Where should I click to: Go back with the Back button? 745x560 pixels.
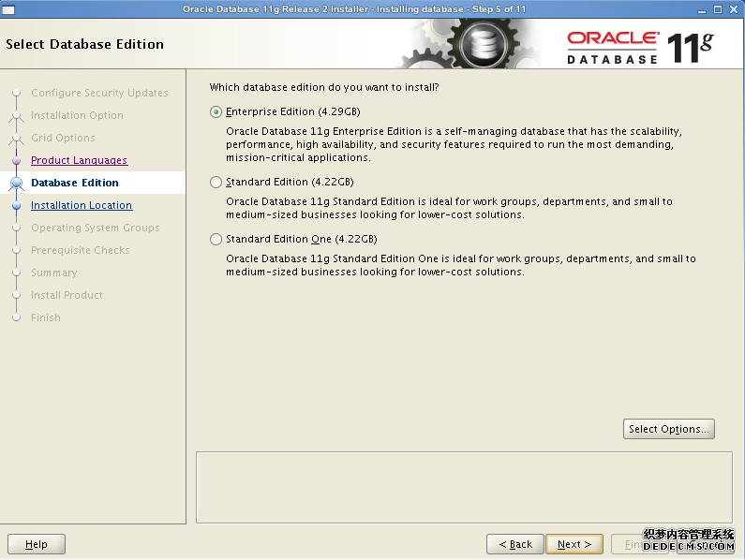[515, 544]
